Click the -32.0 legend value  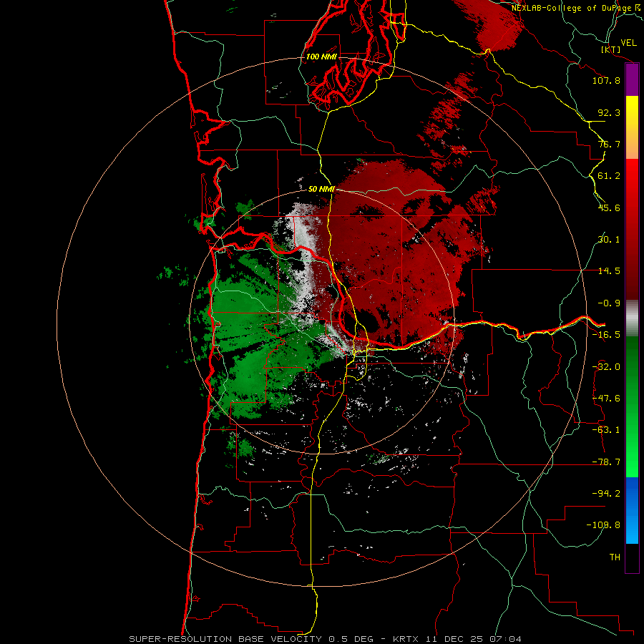click(606, 367)
